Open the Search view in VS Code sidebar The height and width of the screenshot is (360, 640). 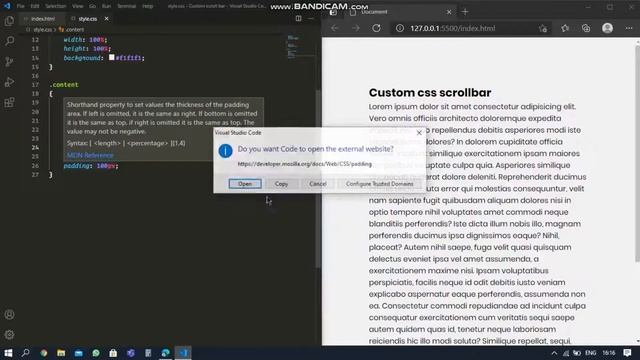click(9, 41)
